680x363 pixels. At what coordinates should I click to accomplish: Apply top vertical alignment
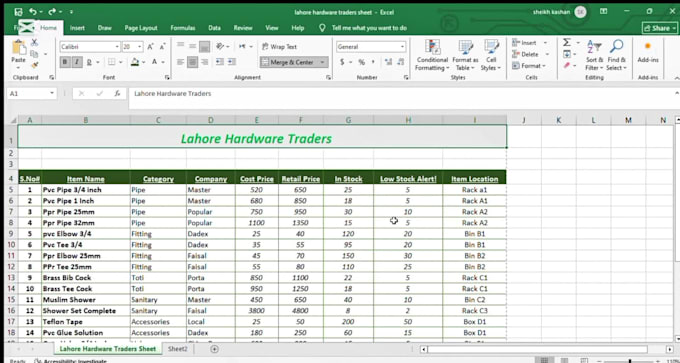(x=180, y=46)
